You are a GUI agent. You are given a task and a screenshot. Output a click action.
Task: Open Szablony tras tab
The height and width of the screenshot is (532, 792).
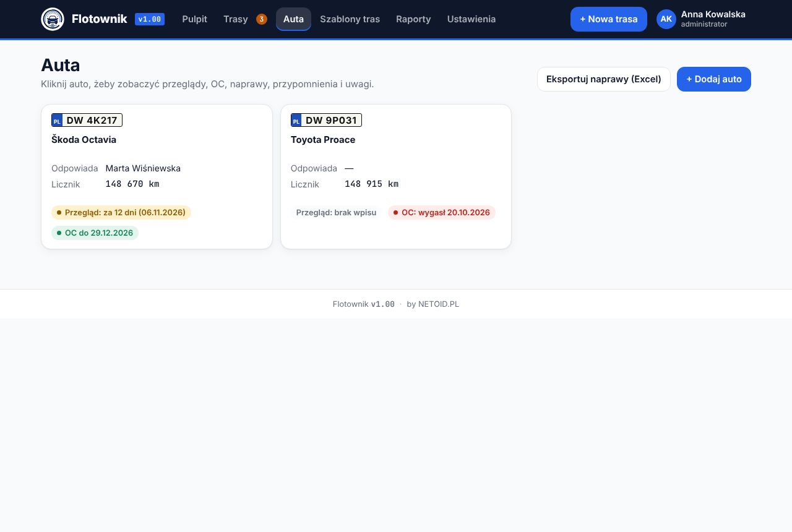pyautogui.click(x=350, y=19)
